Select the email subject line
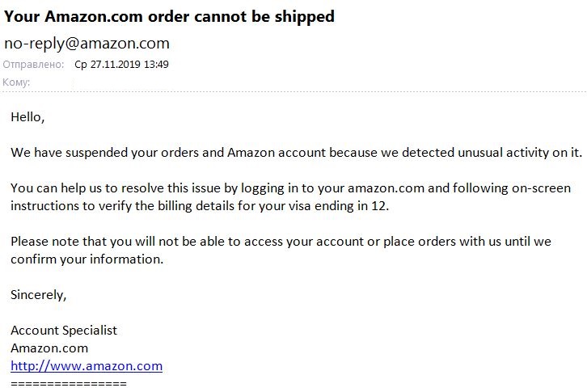 169,17
